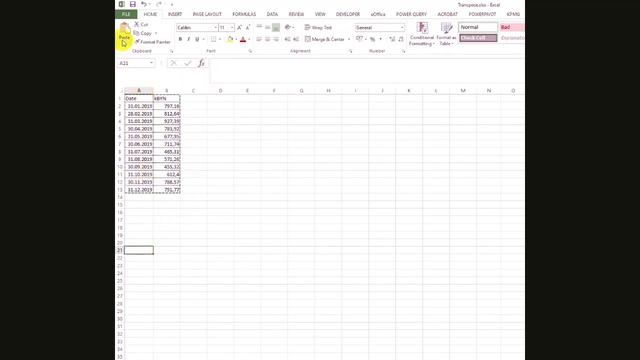Screen dimensions: 640x360
Task: Click the Increase Indent icon
Action: (296, 39)
